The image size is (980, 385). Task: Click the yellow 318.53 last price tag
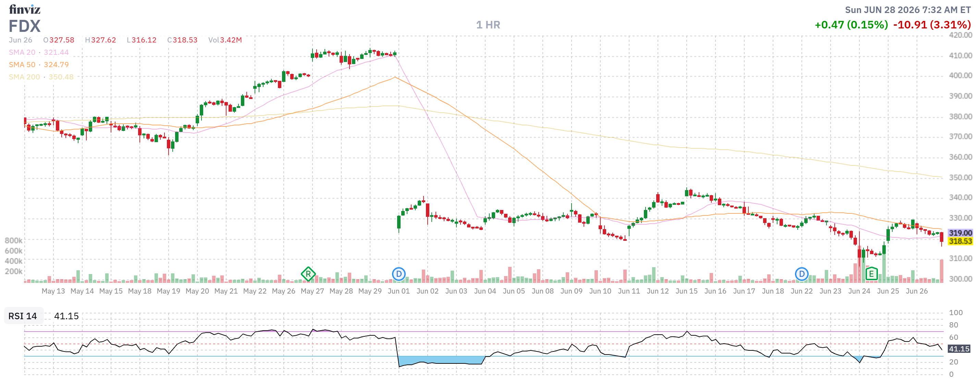pos(960,241)
